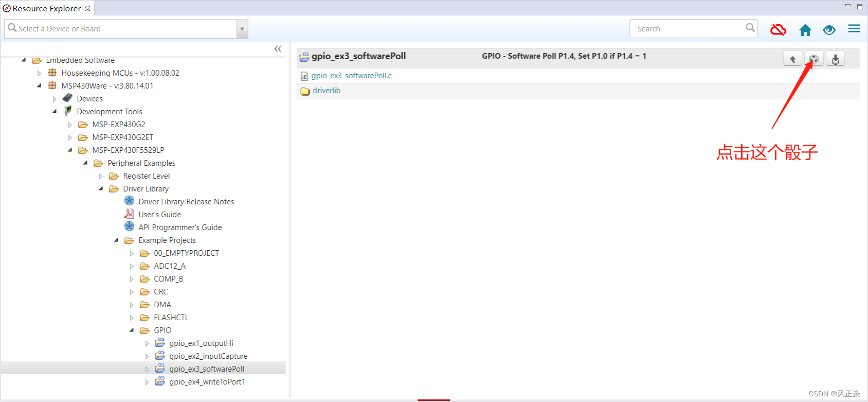Select gpio_ex4_writeToPort1 project
Image resolution: width=868 pixels, height=402 pixels.
[x=207, y=382]
